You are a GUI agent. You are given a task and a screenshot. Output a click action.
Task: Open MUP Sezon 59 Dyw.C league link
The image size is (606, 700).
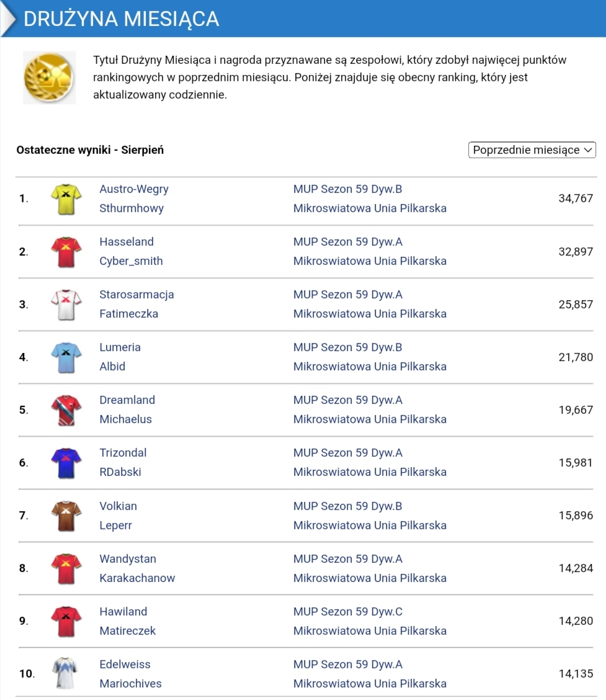348,612
